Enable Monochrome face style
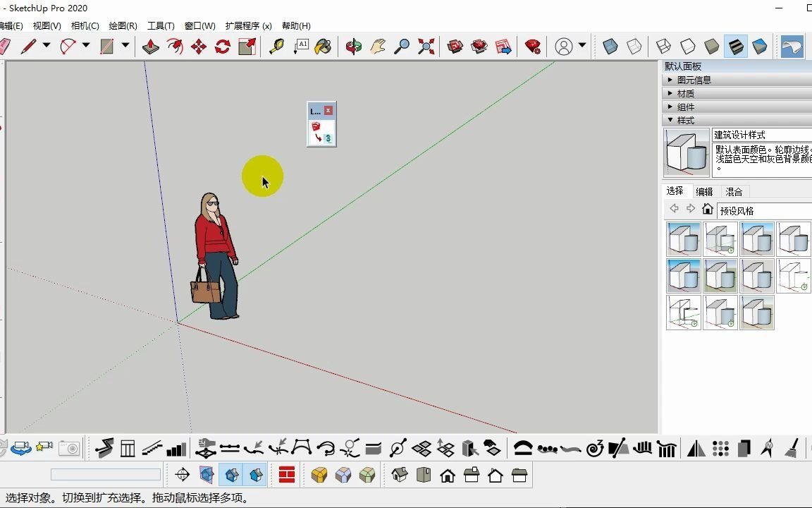 (760, 47)
